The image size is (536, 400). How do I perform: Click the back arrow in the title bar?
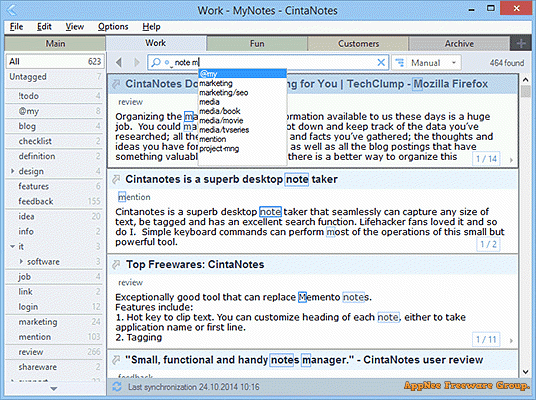pyautogui.click(x=11, y=10)
